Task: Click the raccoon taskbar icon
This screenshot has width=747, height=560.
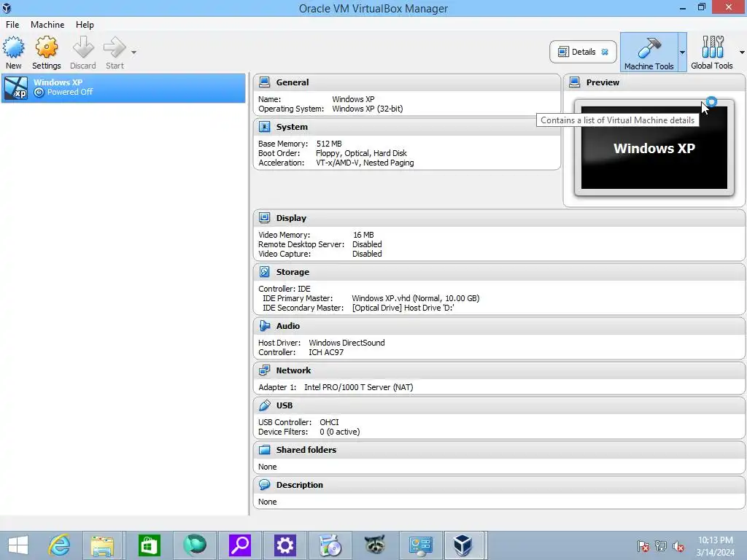Action: click(375, 545)
